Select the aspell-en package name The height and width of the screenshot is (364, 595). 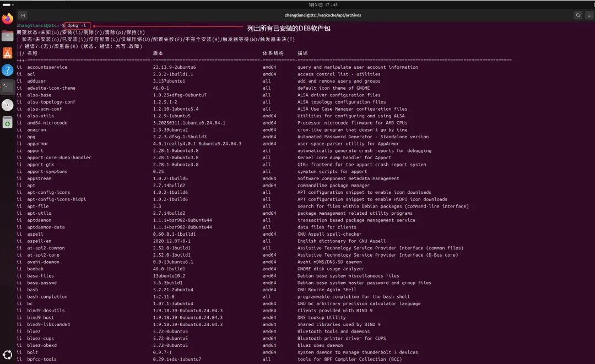pyautogui.click(x=39, y=241)
